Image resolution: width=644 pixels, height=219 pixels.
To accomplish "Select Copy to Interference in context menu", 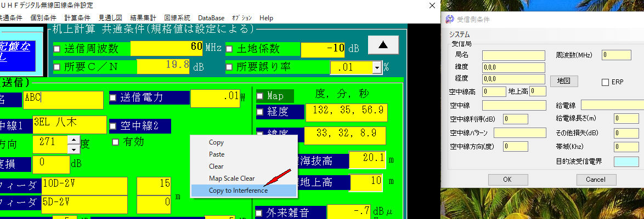I will pyautogui.click(x=238, y=191).
